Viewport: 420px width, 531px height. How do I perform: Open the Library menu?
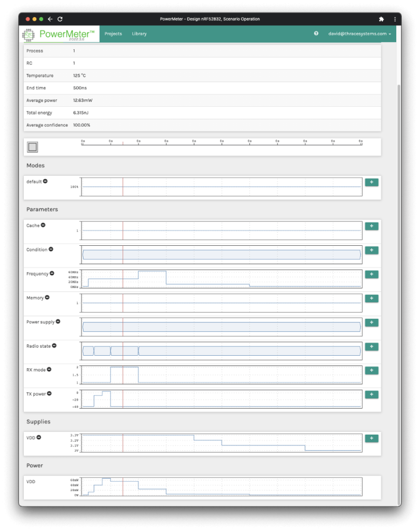point(139,34)
